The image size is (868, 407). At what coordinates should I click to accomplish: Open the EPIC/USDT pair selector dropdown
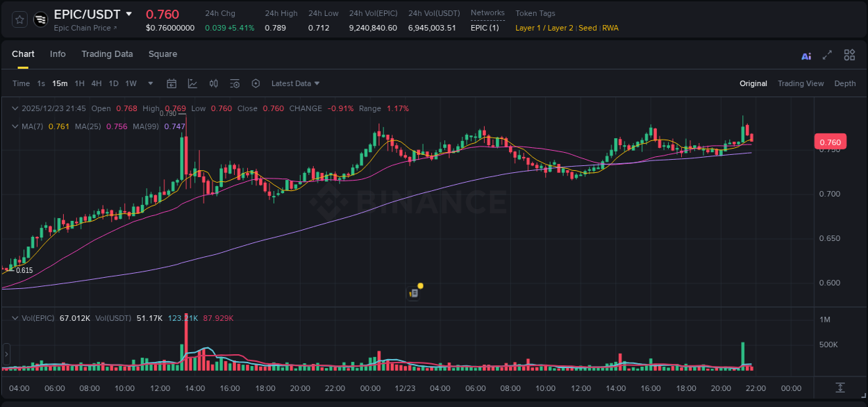(127, 14)
